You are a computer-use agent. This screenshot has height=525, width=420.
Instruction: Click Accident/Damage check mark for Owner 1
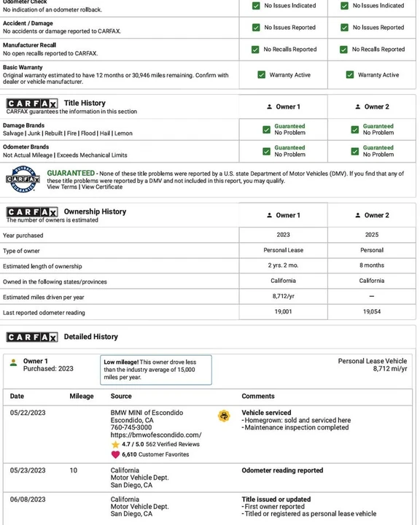[256, 28]
